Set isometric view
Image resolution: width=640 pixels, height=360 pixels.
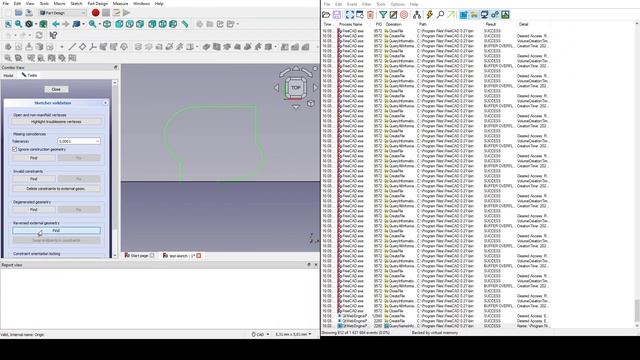click(107, 24)
